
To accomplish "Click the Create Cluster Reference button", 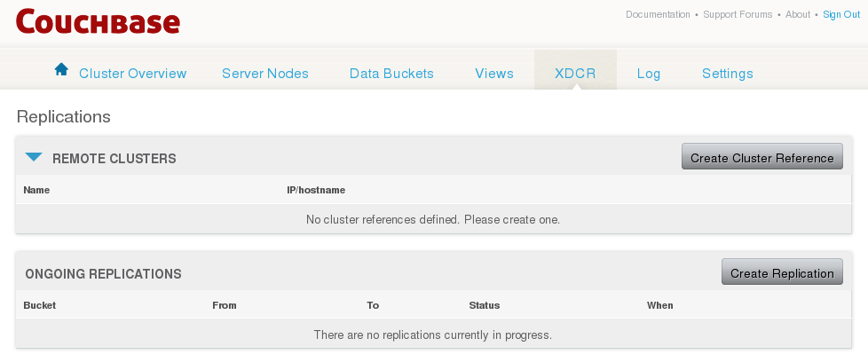I will 762,157.
